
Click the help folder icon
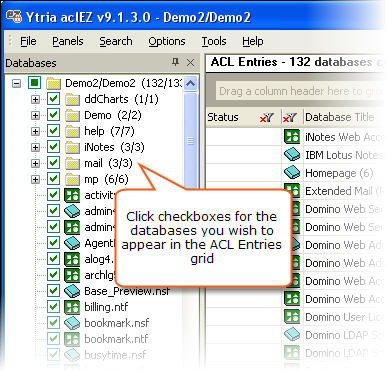coord(72,131)
